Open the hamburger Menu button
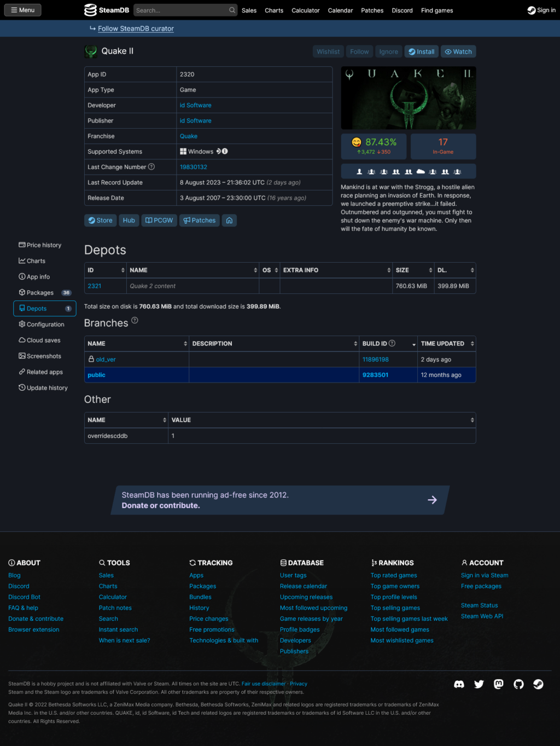This screenshot has width=560, height=746. click(23, 10)
